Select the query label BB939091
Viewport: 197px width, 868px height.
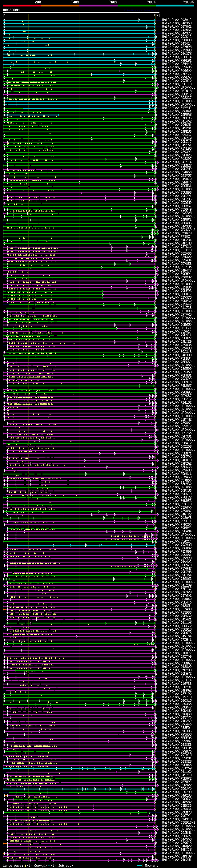click(11, 10)
